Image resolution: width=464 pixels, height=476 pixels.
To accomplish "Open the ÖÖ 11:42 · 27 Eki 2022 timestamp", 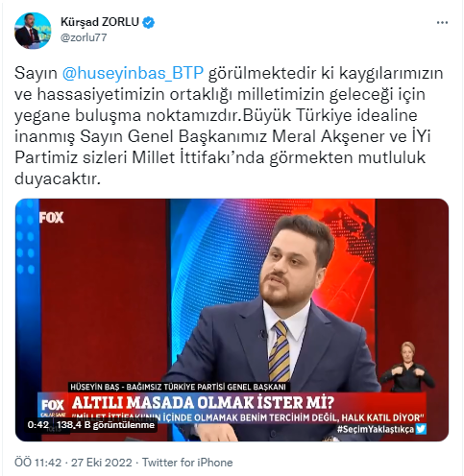I will point(73,463).
